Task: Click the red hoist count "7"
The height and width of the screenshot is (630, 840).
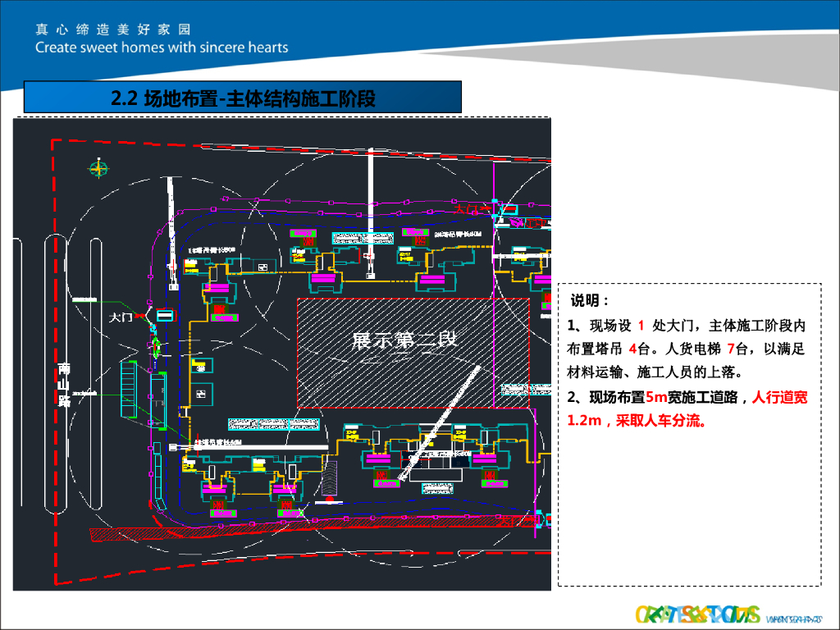Action: pyautogui.click(x=731, y=349)
